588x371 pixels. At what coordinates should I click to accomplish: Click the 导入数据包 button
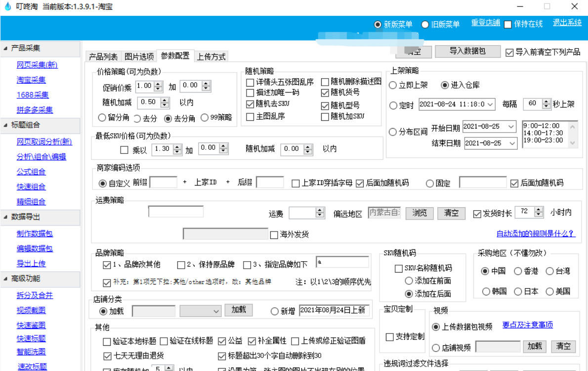(467, 51)
